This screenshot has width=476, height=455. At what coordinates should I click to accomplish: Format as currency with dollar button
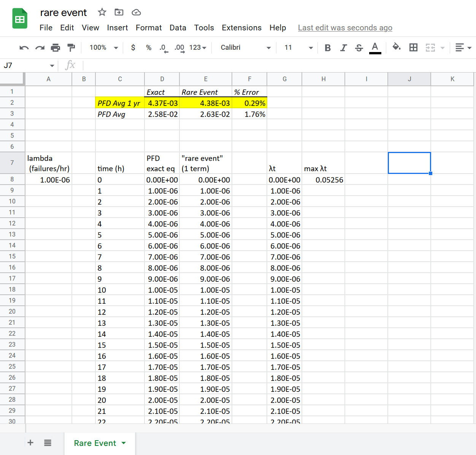133,47
